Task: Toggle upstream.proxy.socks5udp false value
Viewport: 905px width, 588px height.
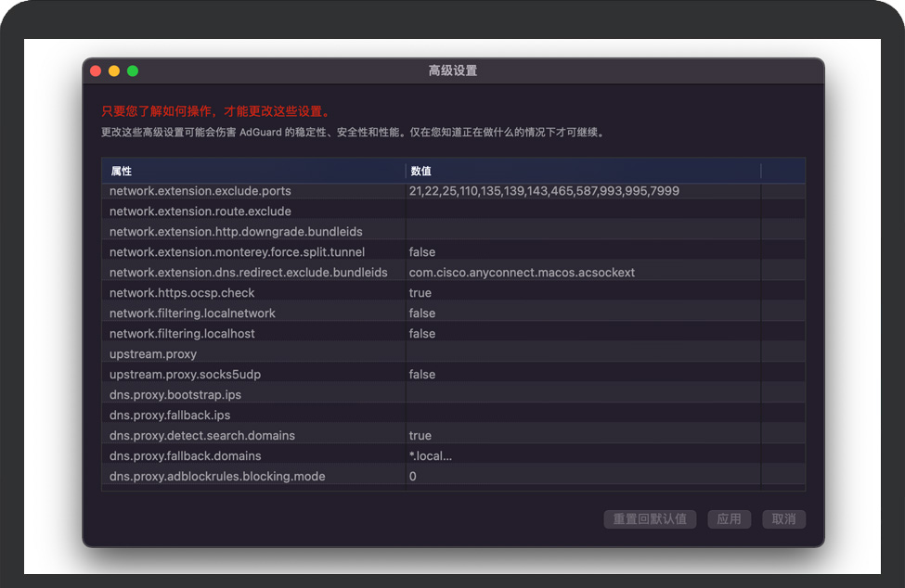Action: click(422, 375)
